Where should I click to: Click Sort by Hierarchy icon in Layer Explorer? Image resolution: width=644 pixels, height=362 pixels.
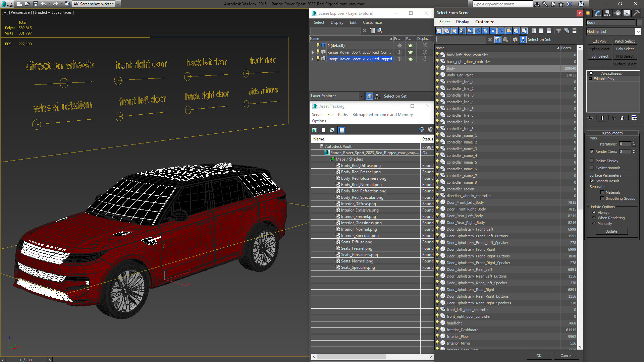coord(377,96)
